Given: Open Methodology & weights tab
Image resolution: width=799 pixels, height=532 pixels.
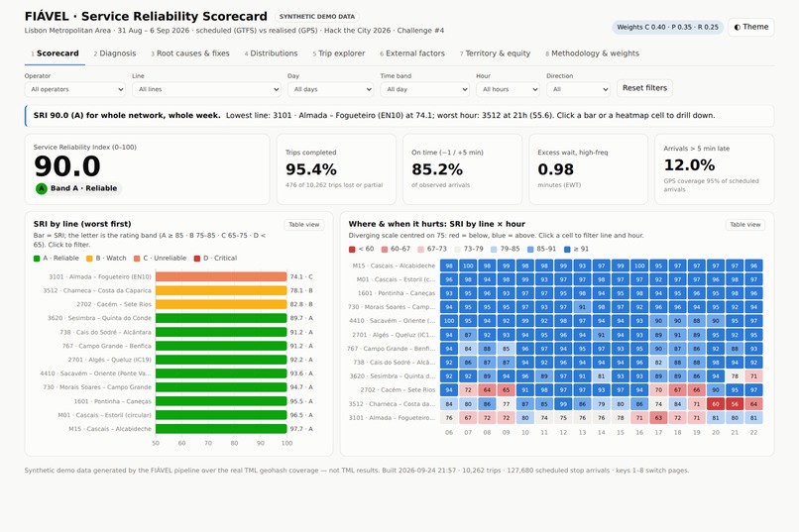Looking at the screenshot, I should pos(592,53).
